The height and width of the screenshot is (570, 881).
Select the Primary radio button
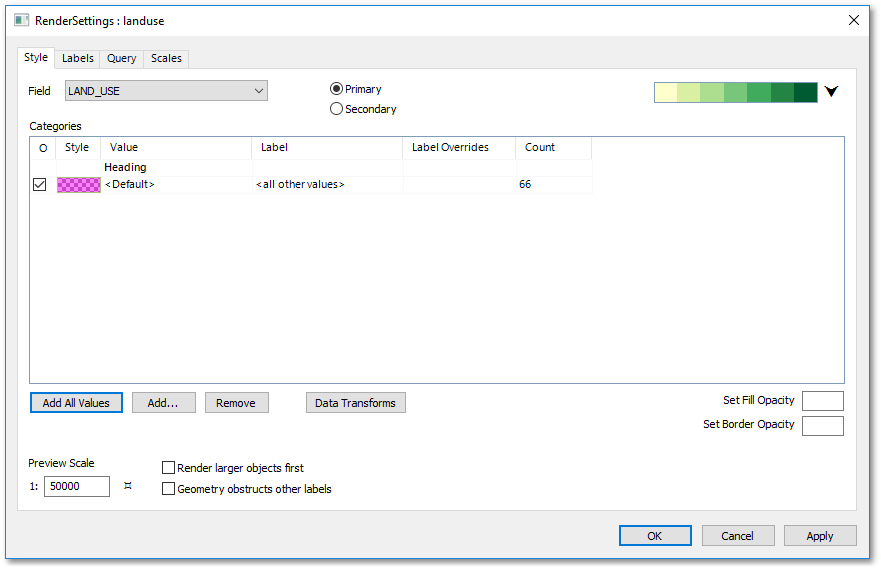click(x=336, y=89)
